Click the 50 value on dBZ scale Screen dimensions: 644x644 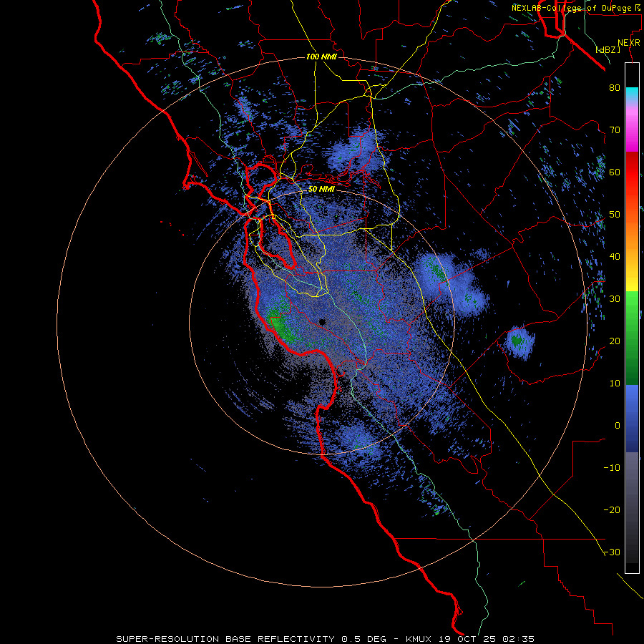point(615,215)
